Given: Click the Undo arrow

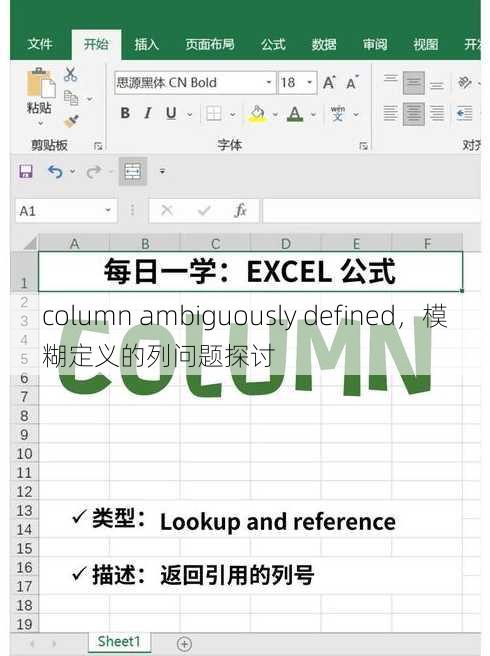Looking at the screenshot, I should 55,172.
